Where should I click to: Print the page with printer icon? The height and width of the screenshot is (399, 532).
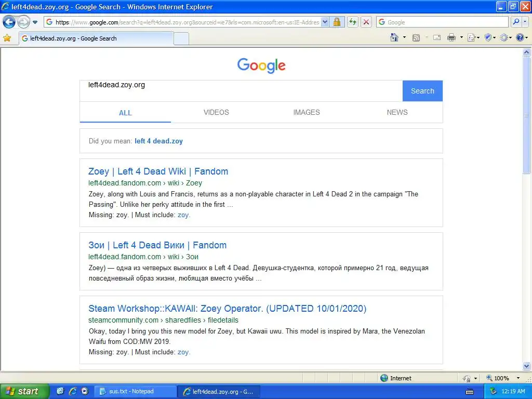pos(451,37)
